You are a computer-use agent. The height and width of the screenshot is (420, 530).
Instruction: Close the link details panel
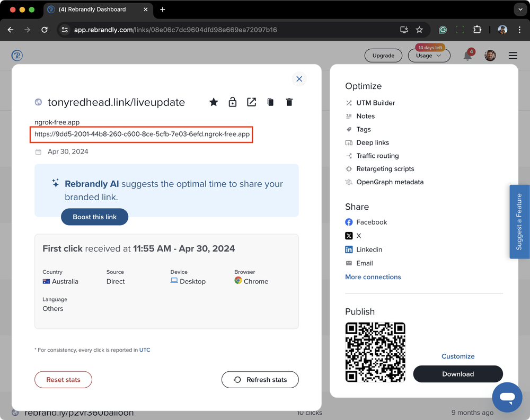[299, 79]
